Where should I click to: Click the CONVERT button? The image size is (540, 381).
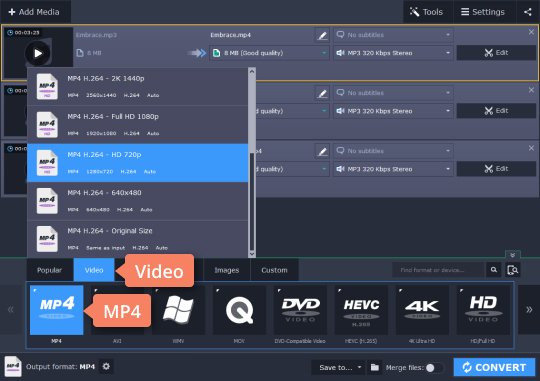click(x=494, y=367)
